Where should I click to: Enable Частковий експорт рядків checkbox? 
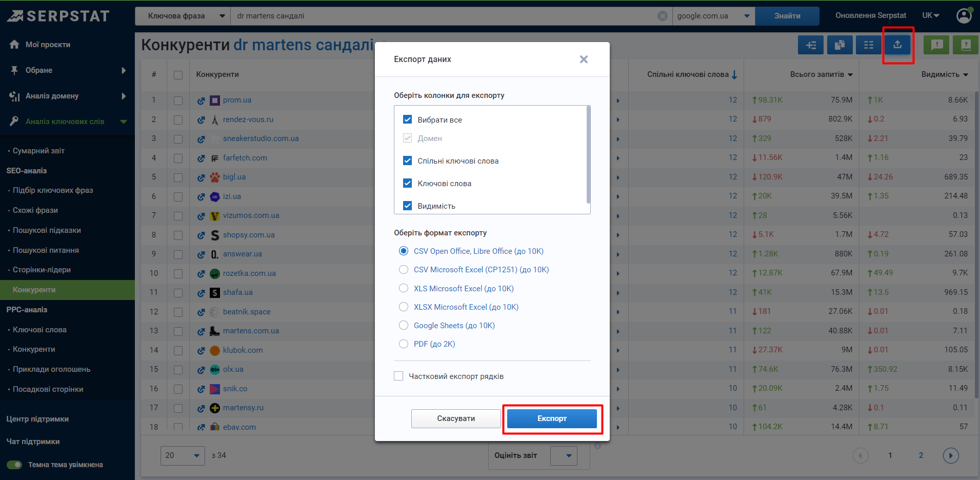coord(398,376)
